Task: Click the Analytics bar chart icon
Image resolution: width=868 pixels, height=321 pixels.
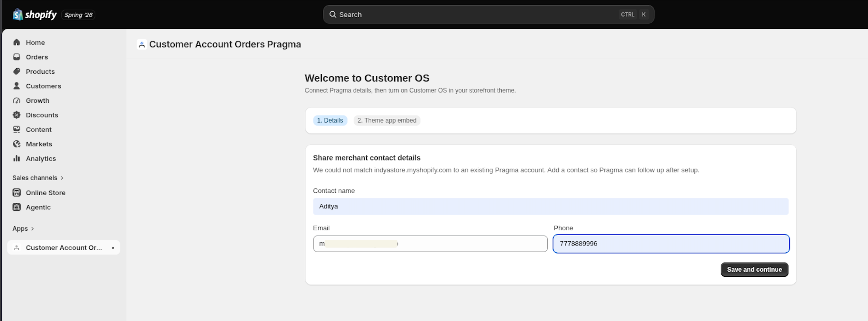Action: 17,159
